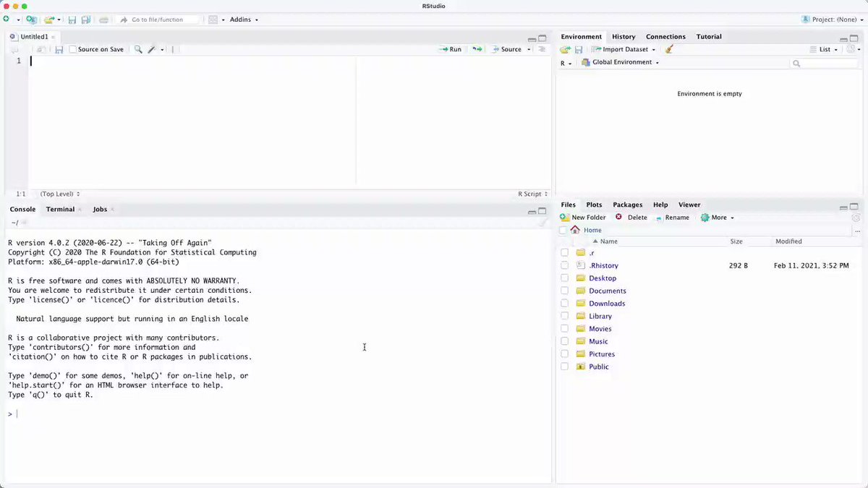This screenshot has width=868, height=488.
Task: Click the go to directory ellipsis icon
Action: click(857, 231)
